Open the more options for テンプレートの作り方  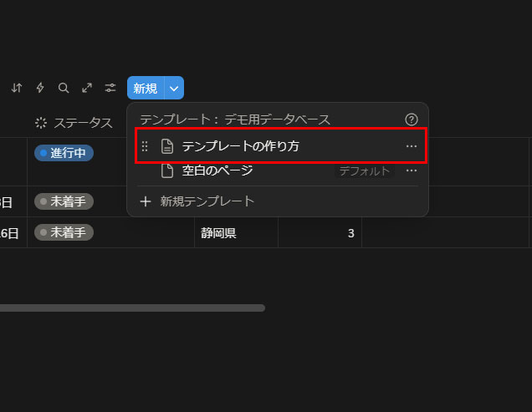click(x=411, y=146)
